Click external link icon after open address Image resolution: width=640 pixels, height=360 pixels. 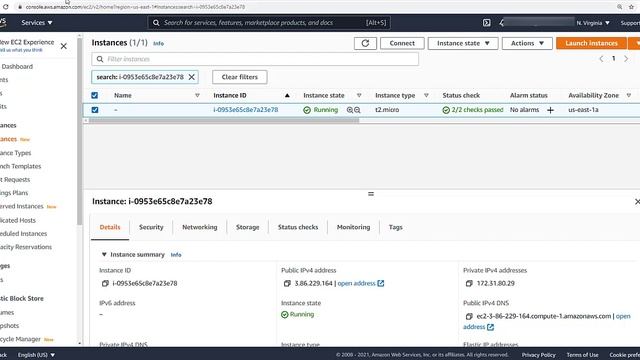pyautogui.click(x=381, y=283)
